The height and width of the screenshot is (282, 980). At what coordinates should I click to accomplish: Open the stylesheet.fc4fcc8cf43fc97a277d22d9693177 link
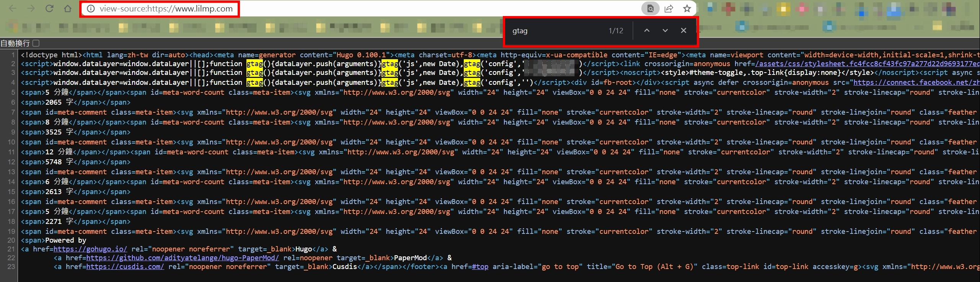(x=867, y=64)
